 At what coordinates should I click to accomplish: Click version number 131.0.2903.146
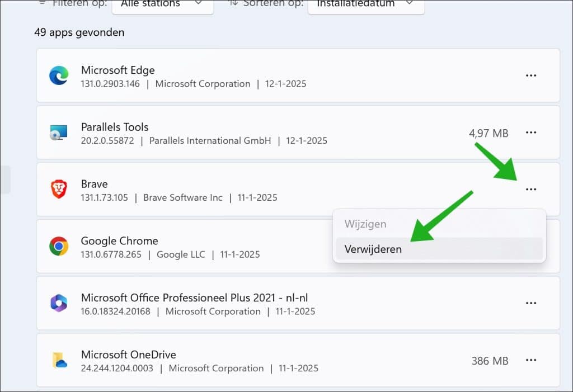pos(110,84)
